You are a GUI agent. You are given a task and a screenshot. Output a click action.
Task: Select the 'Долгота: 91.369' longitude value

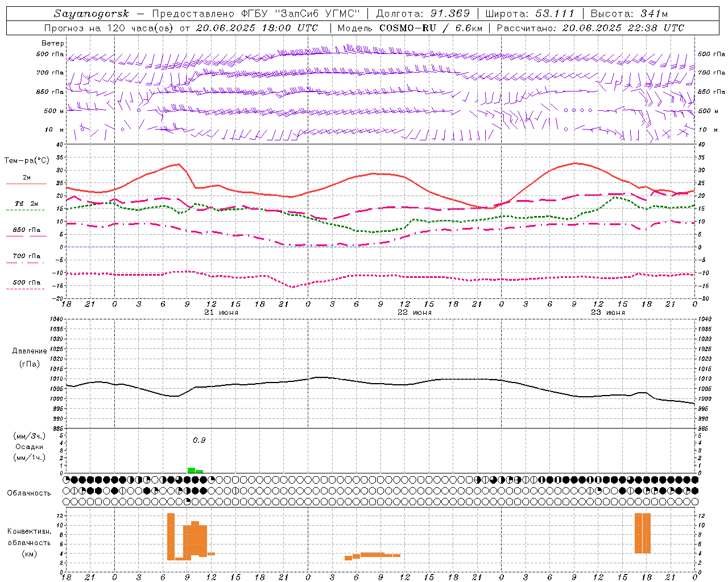[423, 14]
